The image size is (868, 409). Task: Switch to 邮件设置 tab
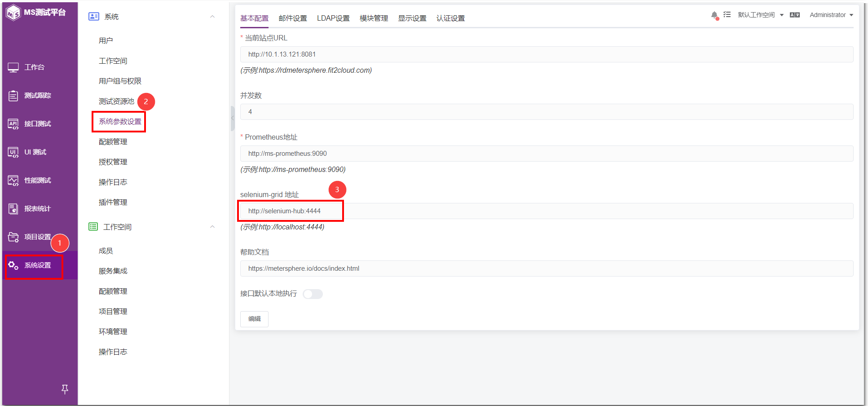(293, 18)
